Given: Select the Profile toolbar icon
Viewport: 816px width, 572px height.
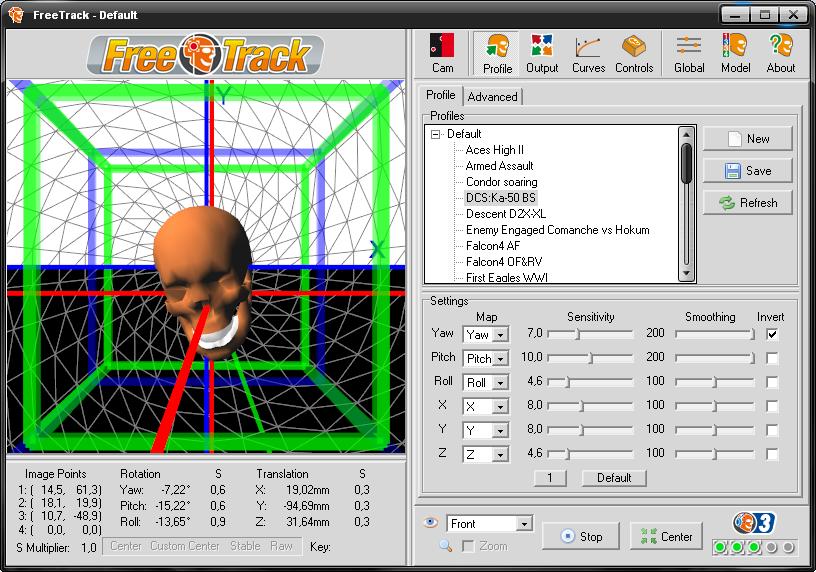Looking at the screenshot, I should point(497,54).
